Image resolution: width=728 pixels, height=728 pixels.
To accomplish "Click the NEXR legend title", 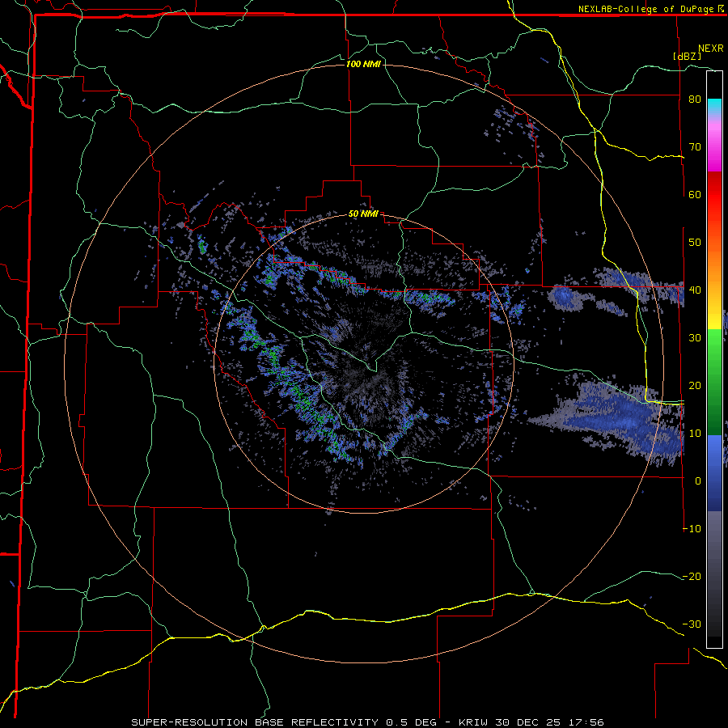I will [711, 49].
